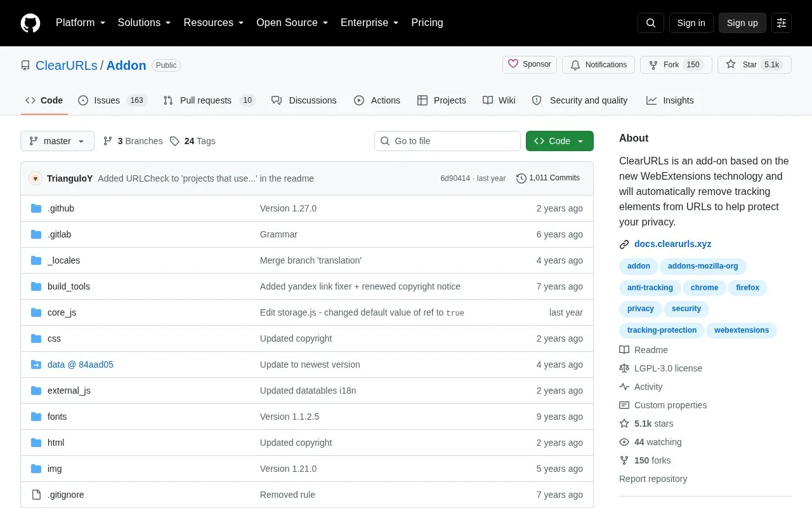This screenshot has width=812, height=508.
Task: Expand the Enterprise menu
Action: 370,23
